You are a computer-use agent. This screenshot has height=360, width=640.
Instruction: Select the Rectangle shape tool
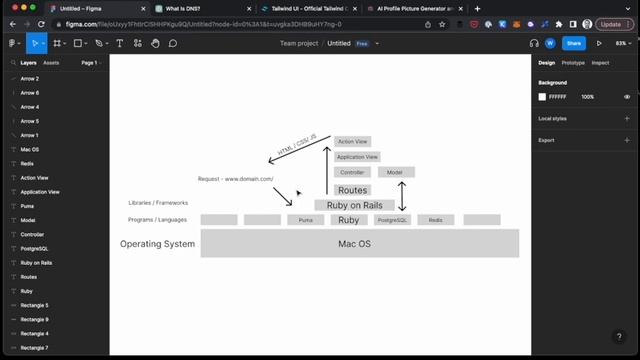78,43
